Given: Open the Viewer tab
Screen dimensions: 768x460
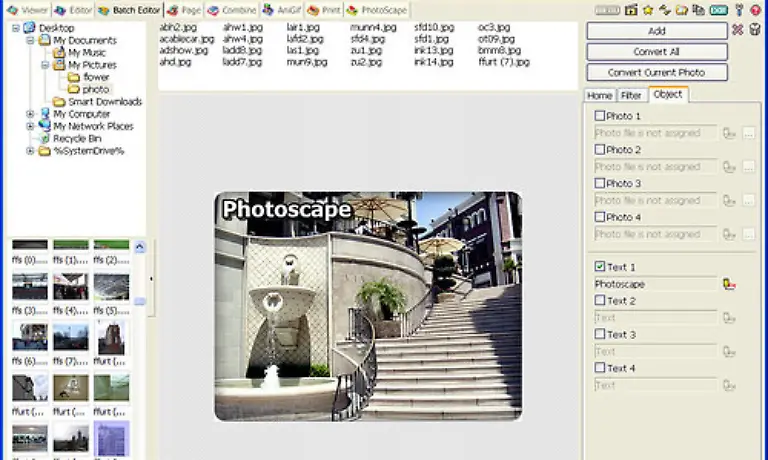Looking at the screenshot, I should (27, 10).
